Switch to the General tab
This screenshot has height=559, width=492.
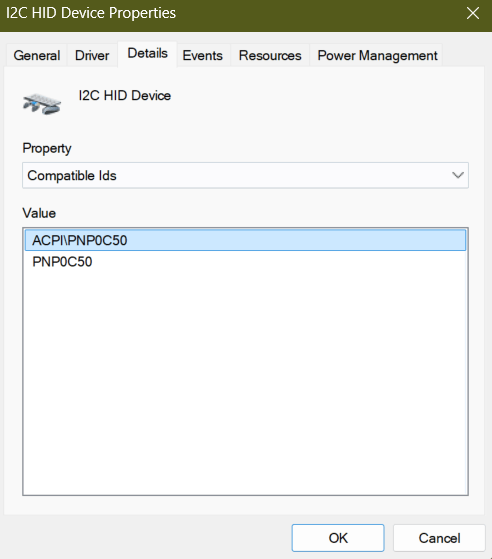[x=37, y=56]
